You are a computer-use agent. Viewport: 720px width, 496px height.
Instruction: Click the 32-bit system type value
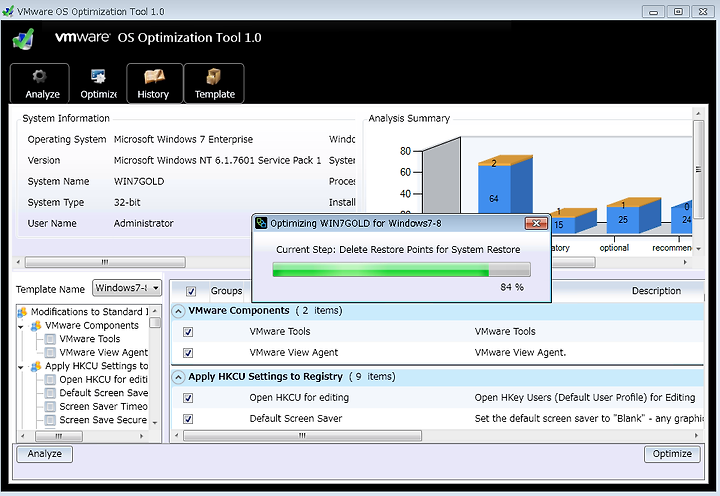(127, 203)
